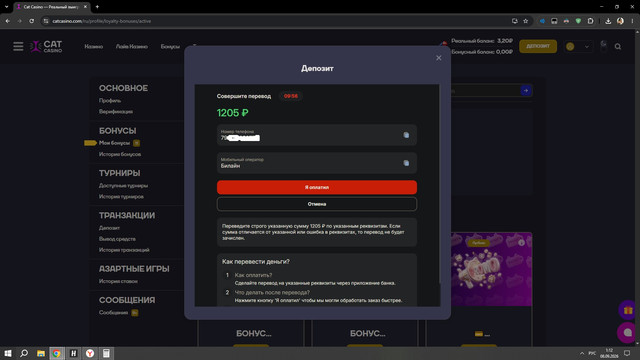This screenshot has height=360, width=640.
Task: Click the Cat Casino logo
Action: click(x=46, y=47)
